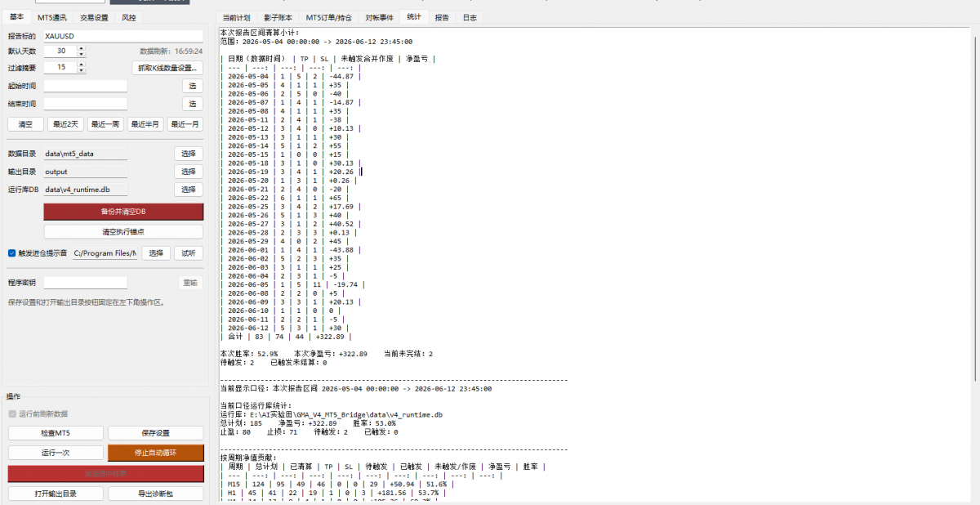This screenshot has width=980, height=505.
Task: Click the sound file path field C:/Program Files
Action: pyautogui.click(x=105, y=253)
